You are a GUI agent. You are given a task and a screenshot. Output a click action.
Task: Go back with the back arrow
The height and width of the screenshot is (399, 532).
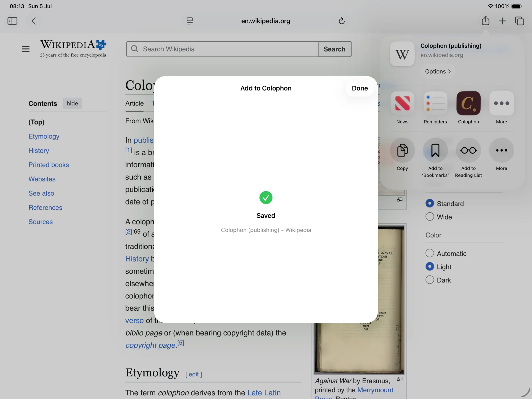point(34,21)
